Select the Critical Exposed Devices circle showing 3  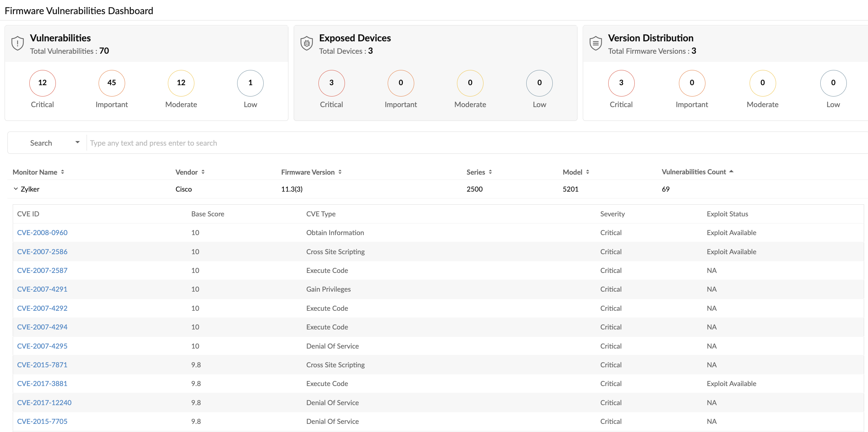point(331,83)
